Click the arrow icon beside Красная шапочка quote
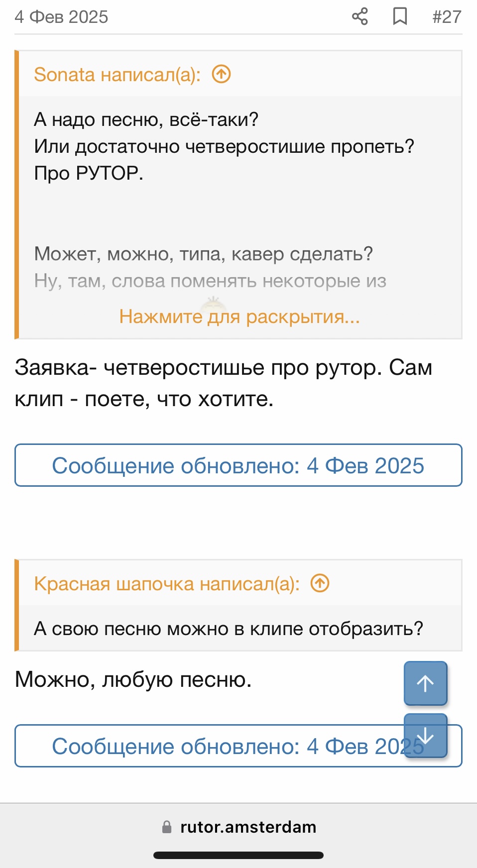The height and width of the screenshot is (868, 477). (x=320, y=583)
